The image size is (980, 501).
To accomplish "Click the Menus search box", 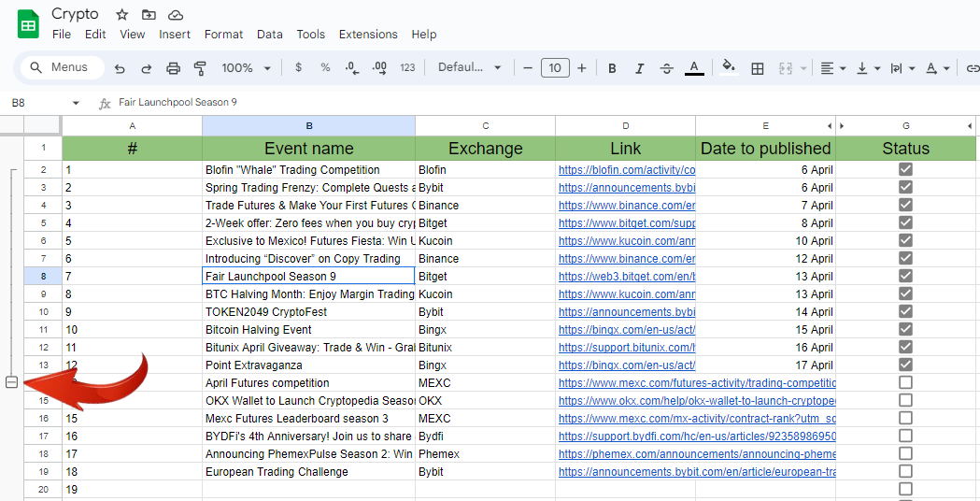I will click(63, 67).
